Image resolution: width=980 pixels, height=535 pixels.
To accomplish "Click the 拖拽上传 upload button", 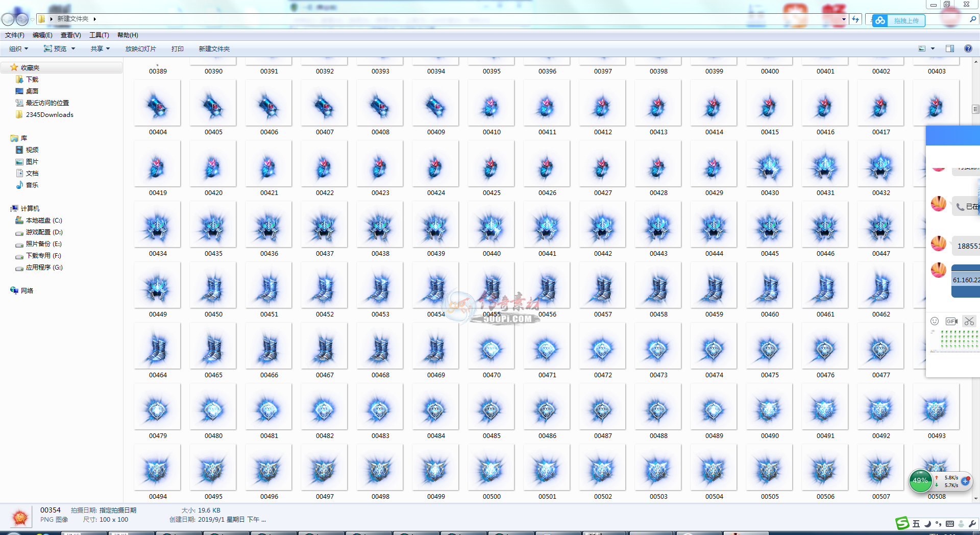I will (898, 20).
